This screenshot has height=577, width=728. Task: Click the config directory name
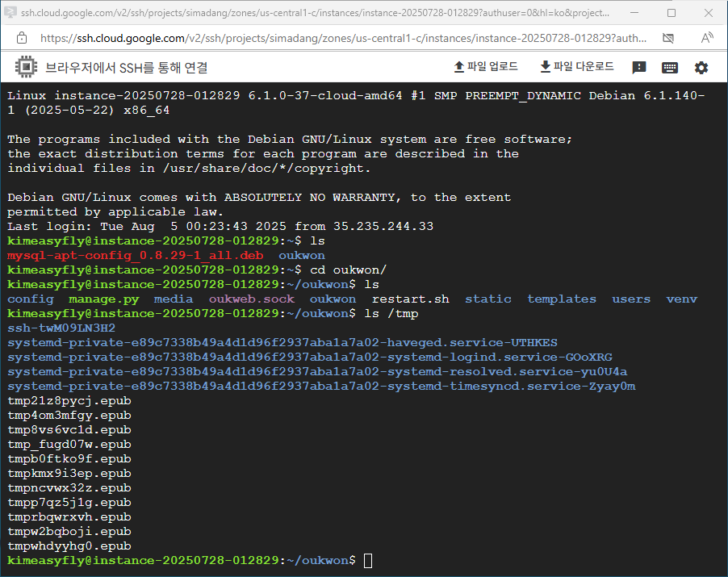point(31,299)
